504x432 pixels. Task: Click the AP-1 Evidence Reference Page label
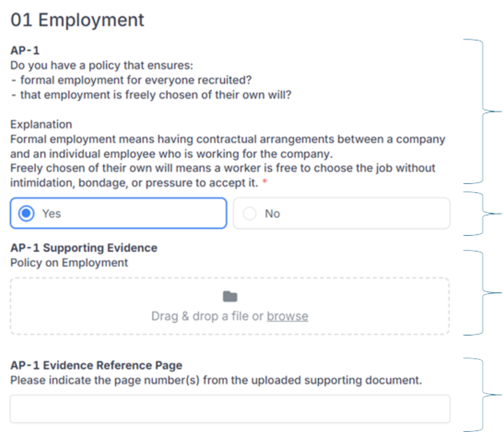(x=96, y=365)
